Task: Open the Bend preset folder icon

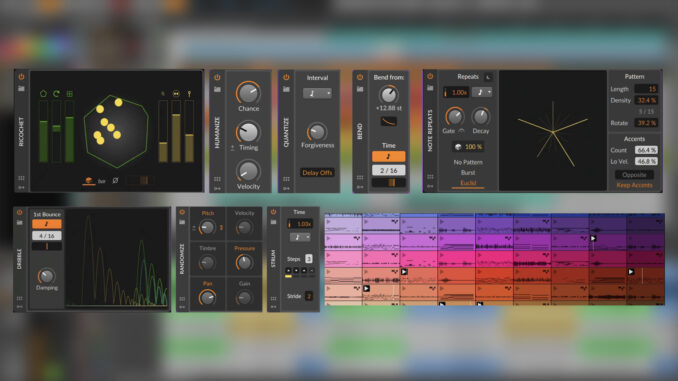Action: (360, 89)
